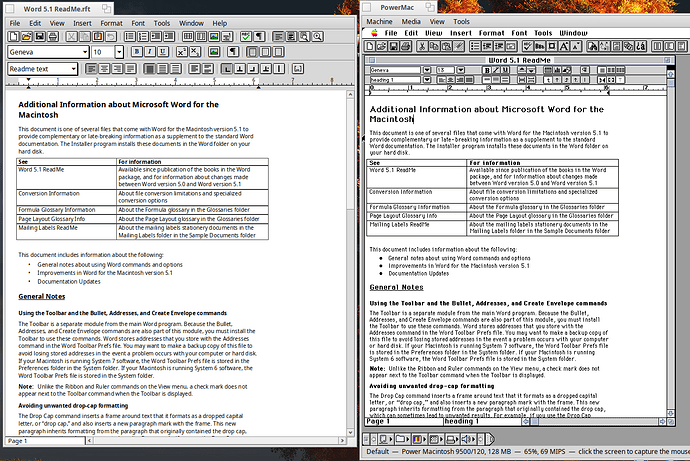Image resolution: width=690 pixels, height=461 pixels.
Task: Click speaker sound icon in PowerMac bottom toolbar
Action: [468, 439]
